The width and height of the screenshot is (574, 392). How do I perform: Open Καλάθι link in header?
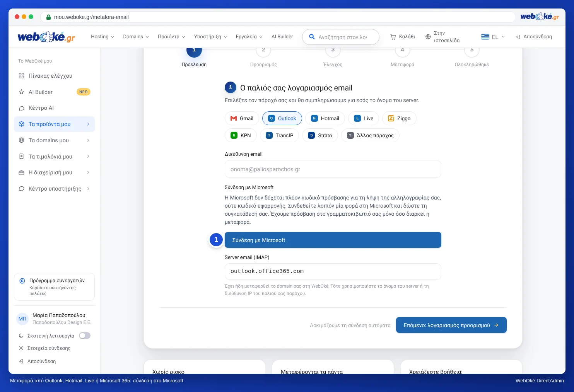403,37
